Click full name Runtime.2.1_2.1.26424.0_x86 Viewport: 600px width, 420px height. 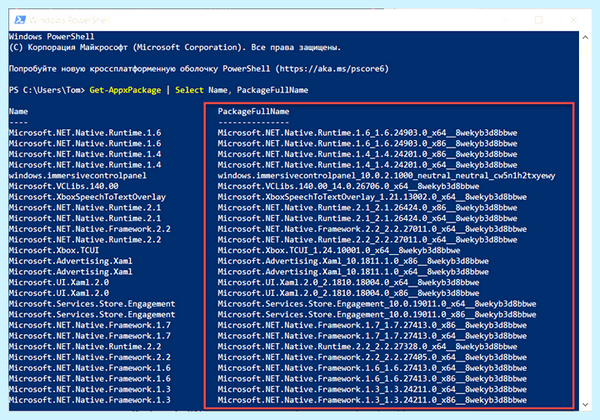[x=367, y=208]
